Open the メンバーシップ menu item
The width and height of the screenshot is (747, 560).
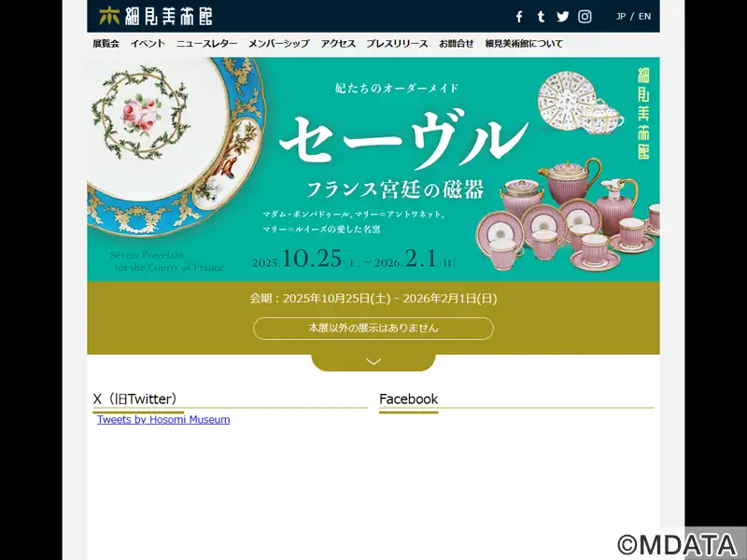278,43
